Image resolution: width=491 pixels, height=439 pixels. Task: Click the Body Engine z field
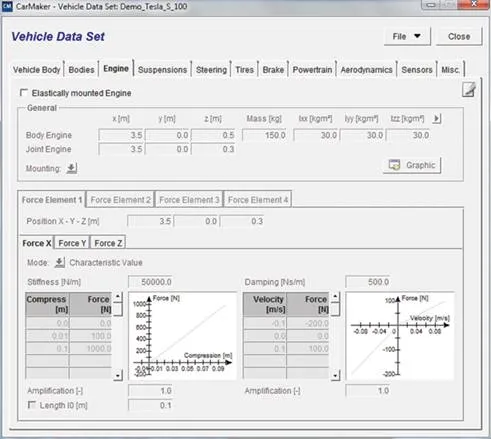213,135
